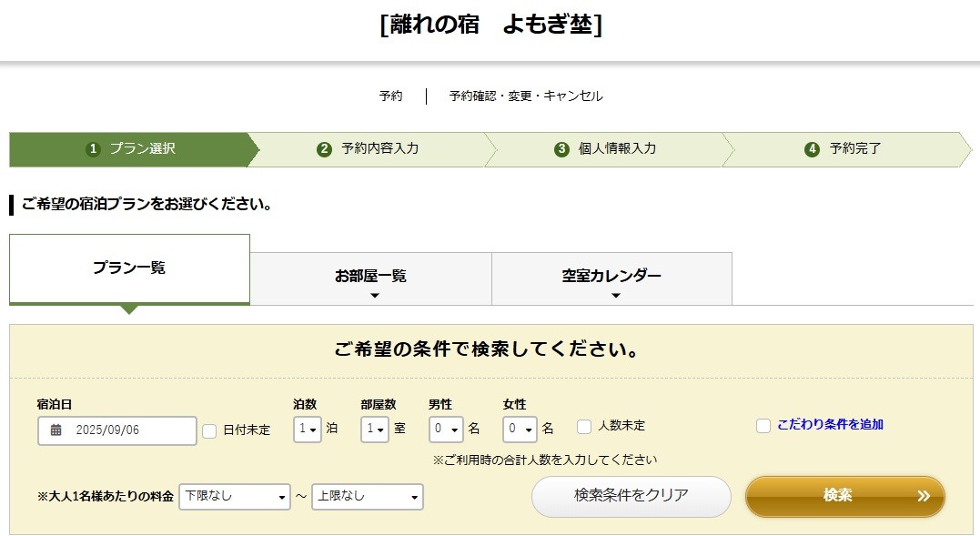
Task: Open the 予約確認・変更・キャンセル link
Action: click(x=526, y=96)
